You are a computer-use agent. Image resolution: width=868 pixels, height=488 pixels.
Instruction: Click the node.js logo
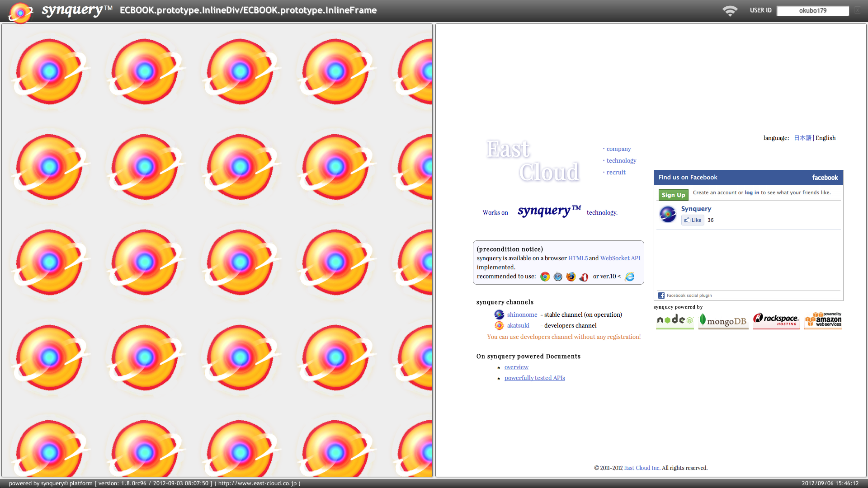675,320
